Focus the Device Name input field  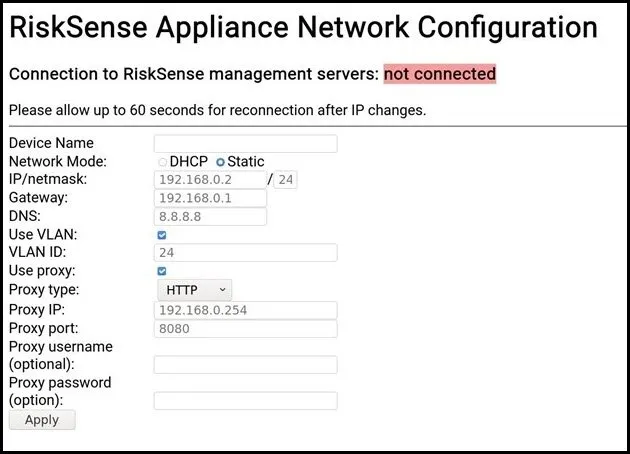pos(245,143)
